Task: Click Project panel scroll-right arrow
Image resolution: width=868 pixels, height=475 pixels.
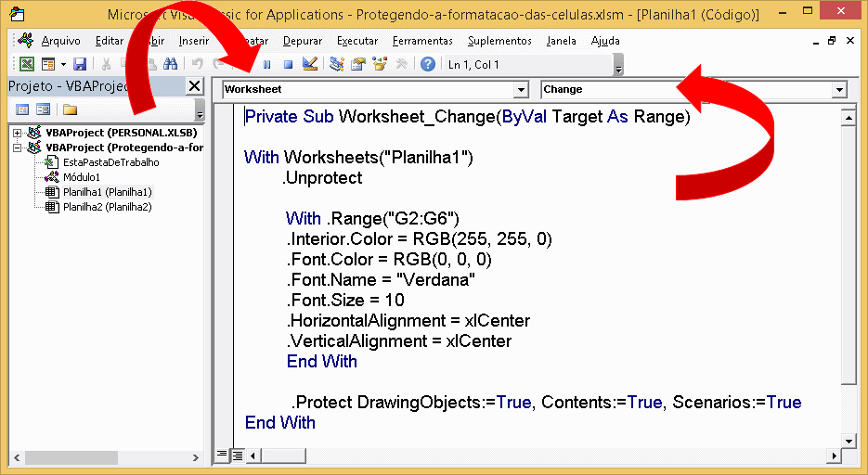Action: [195, 458]
